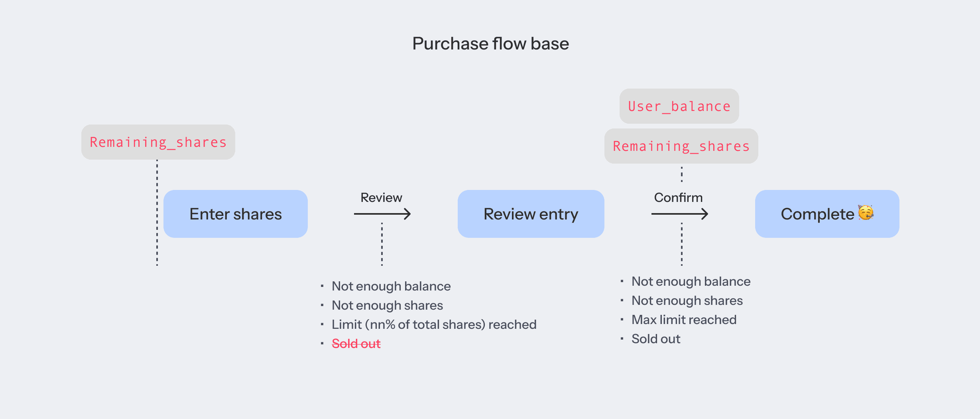Select Not enough shares under Confirm
980x419 pixels.
687,300
